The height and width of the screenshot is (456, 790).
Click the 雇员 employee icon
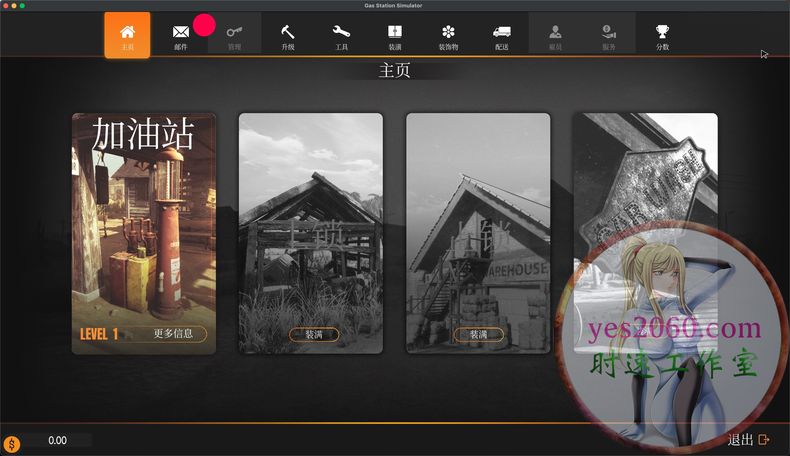[x=555, y=35]
